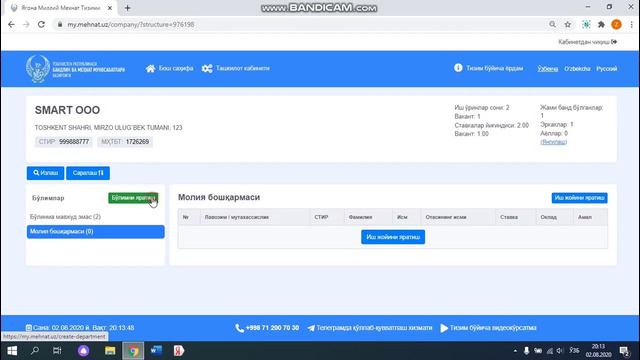Bookmark this page with the star icon
The image size is (640, 360).
(x=568, y=24)
